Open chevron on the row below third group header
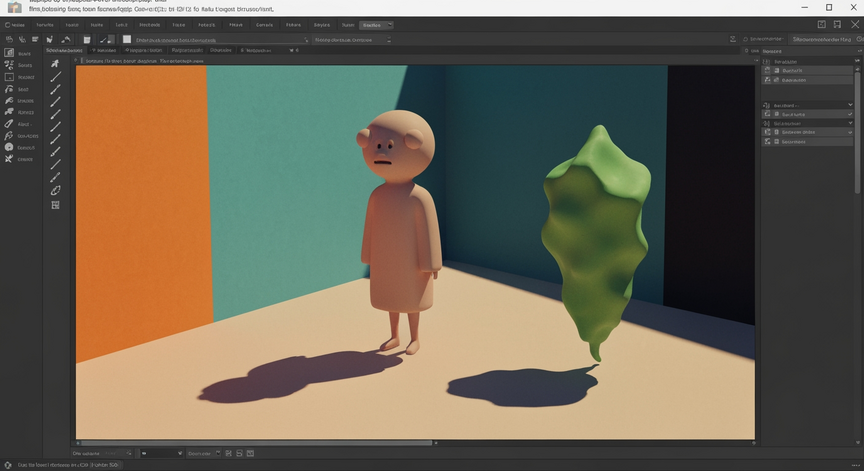 [850, 132]
